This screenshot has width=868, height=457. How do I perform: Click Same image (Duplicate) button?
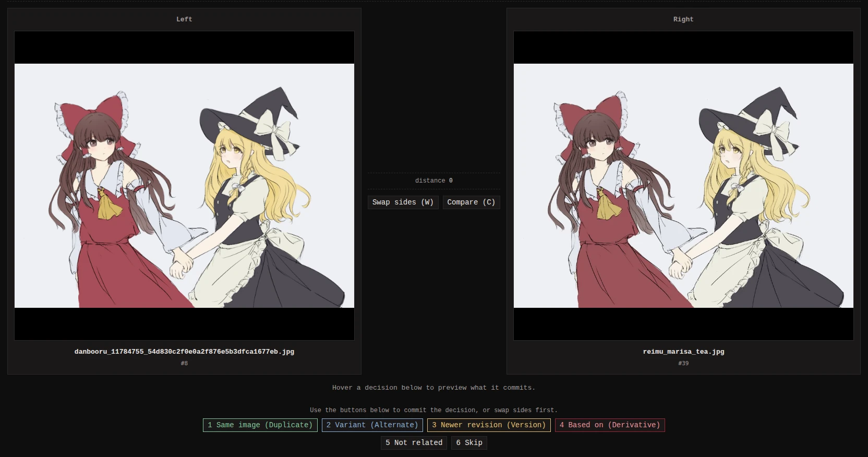(260, 425)
